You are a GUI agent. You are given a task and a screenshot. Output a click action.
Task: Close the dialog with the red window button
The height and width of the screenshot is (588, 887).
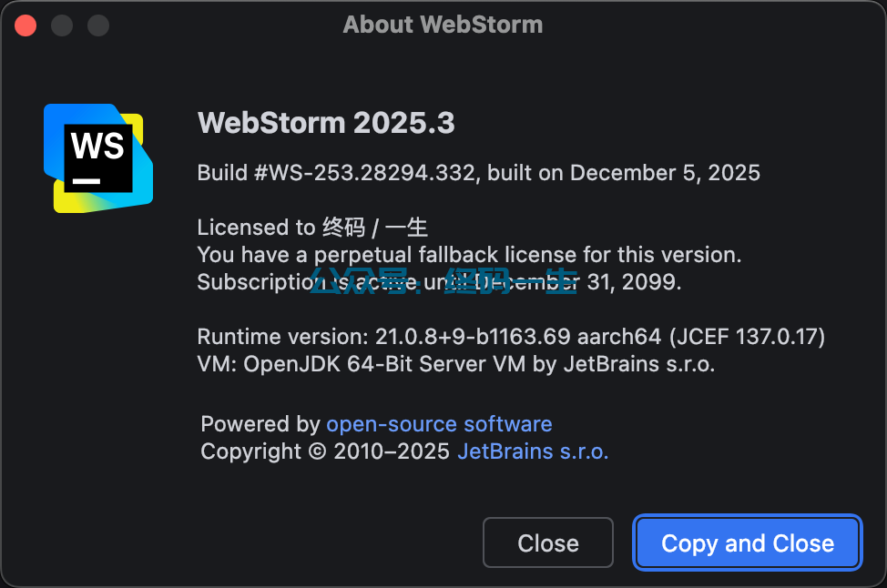25,25
